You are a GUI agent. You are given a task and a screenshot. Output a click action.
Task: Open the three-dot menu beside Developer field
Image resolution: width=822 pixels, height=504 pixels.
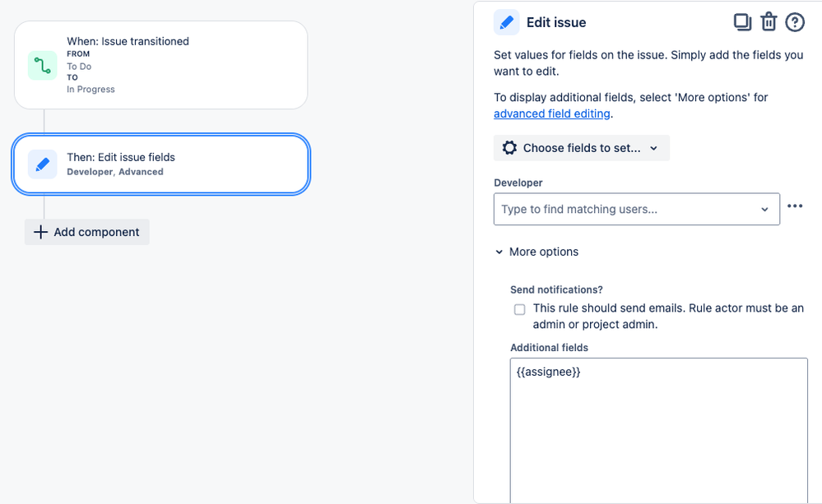click(795, 206)
